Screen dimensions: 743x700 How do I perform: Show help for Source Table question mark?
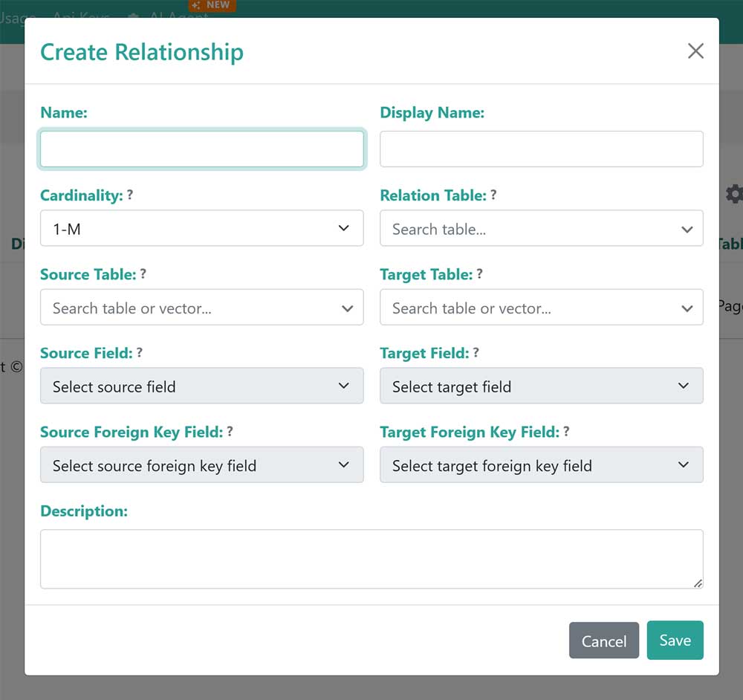point(143,274)
